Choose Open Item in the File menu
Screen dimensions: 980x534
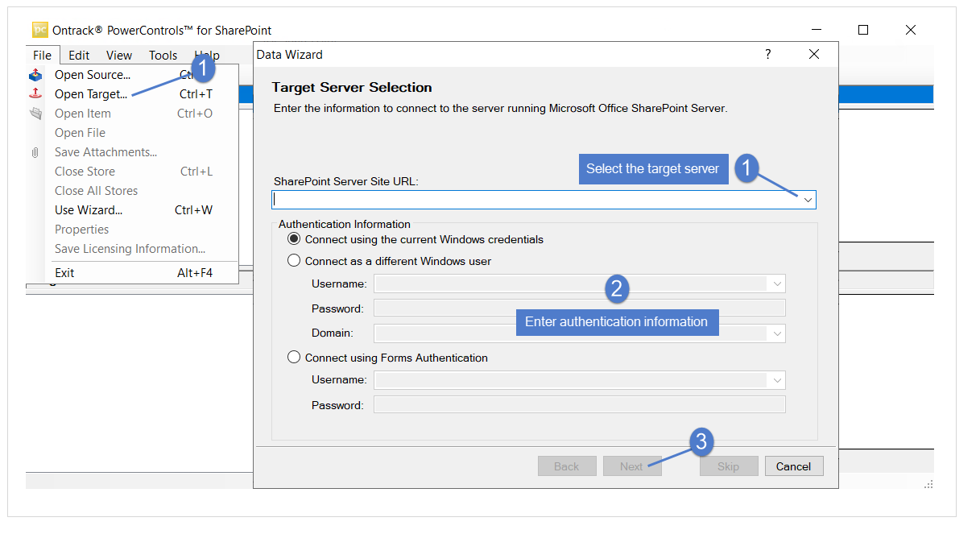click(x=133, y=114)
